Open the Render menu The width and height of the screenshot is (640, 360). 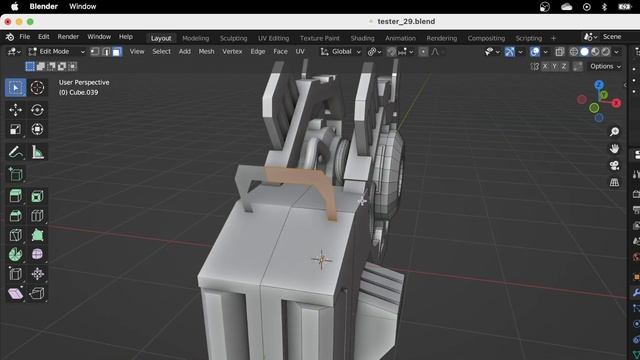68,37
